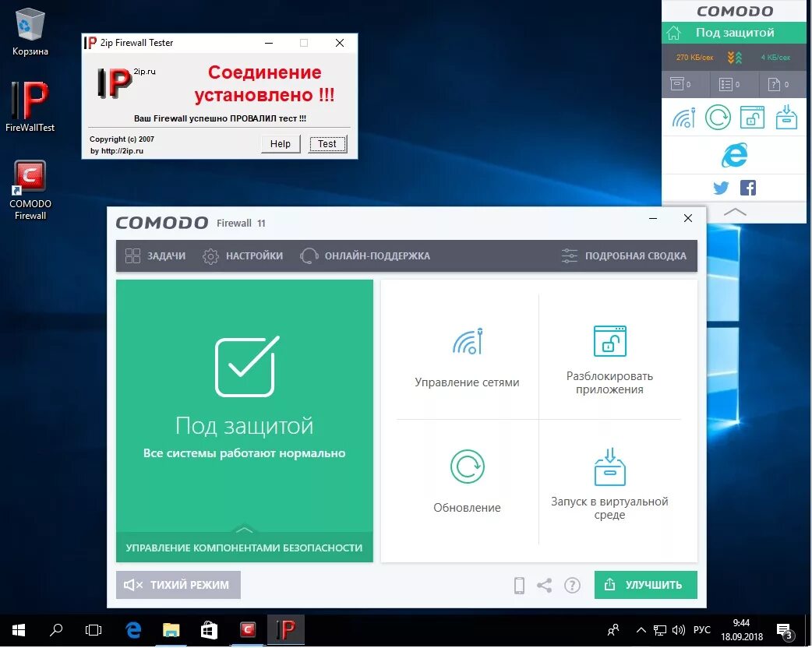Click the Улучшить button
The width and height of the screenshot is (812, 648).
(645, 584)
